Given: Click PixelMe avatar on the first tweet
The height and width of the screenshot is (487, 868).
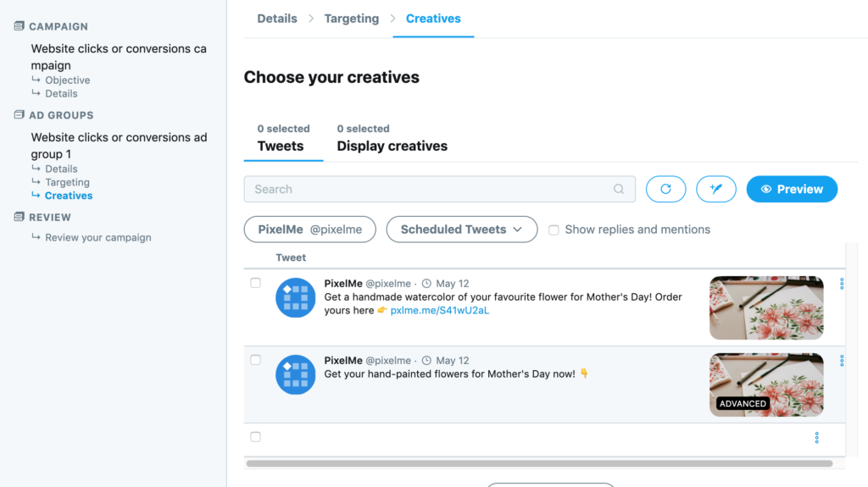Looking at the screenshot, I should click(295, 297).
